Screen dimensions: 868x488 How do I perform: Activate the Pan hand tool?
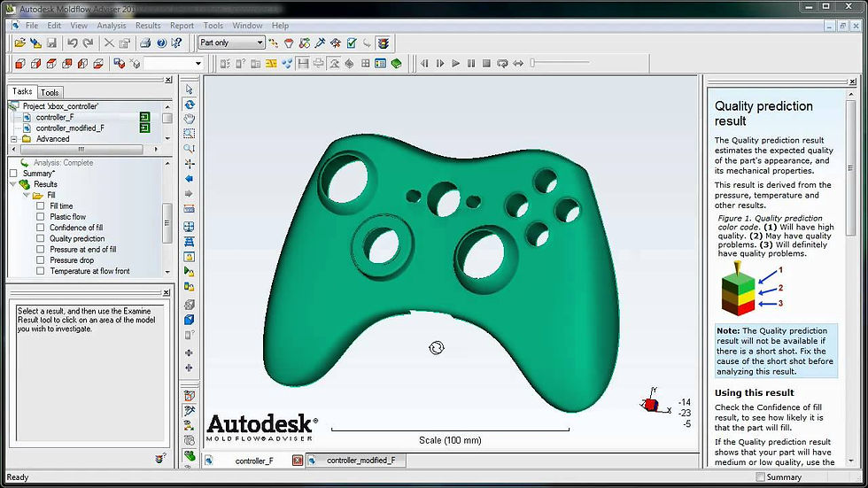click(190, 119)
